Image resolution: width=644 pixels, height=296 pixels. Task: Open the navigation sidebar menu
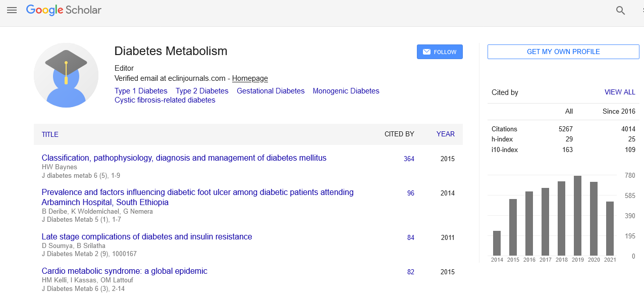pos(12,10)
